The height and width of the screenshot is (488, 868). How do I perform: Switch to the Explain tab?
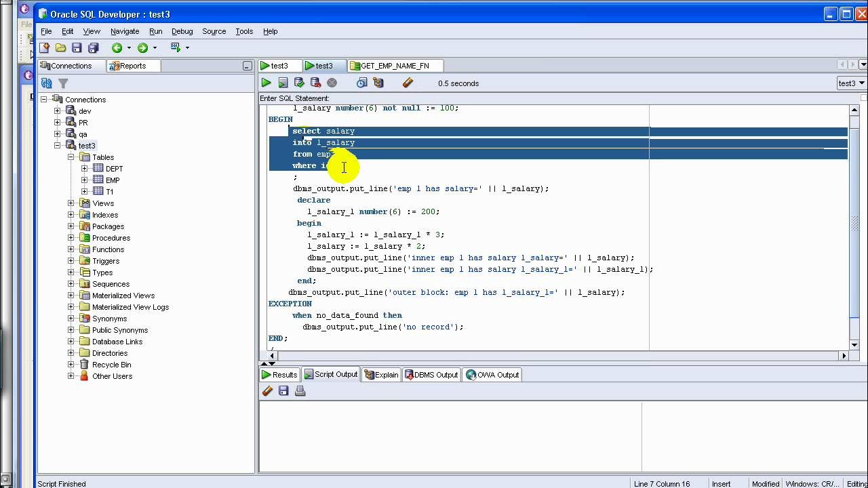381,375
